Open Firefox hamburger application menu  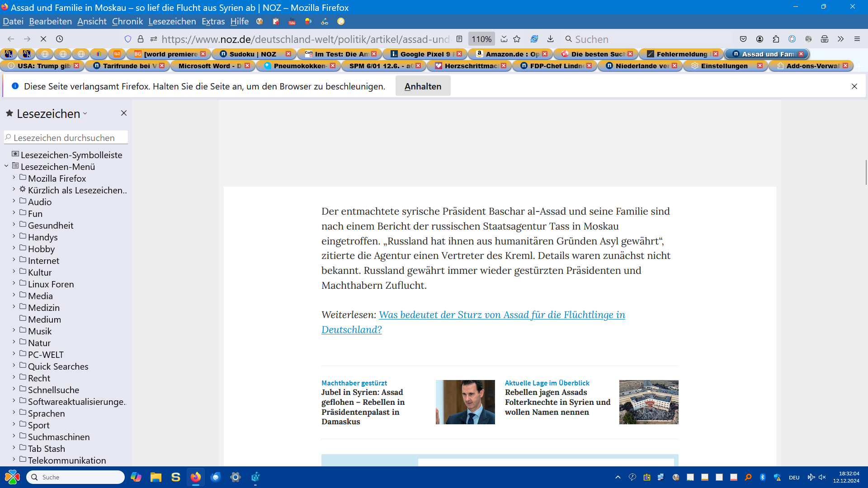[857, 39]
